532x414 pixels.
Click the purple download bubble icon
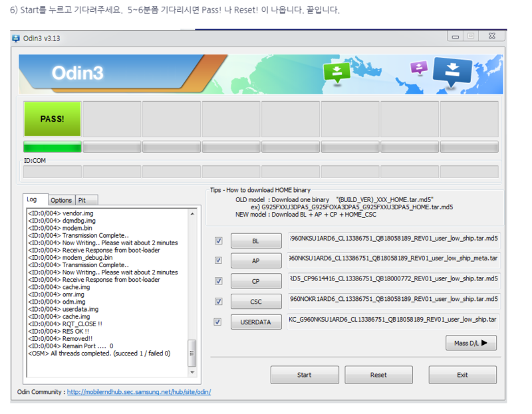point(419,68)
